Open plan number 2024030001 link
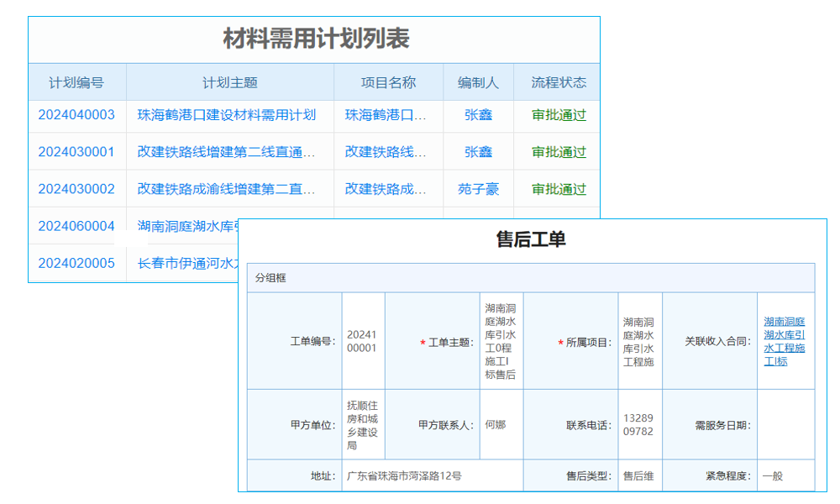 coord(77,152)
